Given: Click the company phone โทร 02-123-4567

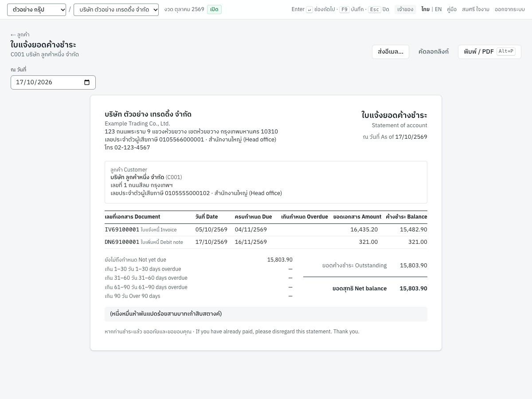Looking at the screenshot, I should [127, 148].
